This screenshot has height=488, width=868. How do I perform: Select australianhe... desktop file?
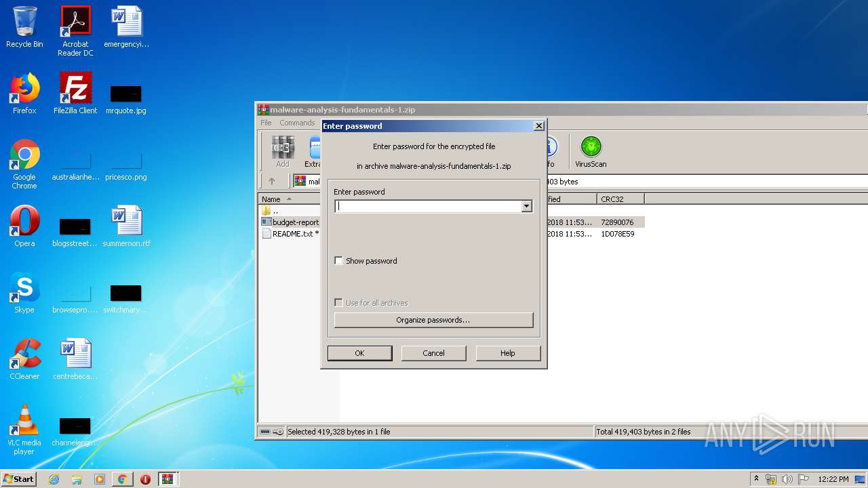point(75,167)
